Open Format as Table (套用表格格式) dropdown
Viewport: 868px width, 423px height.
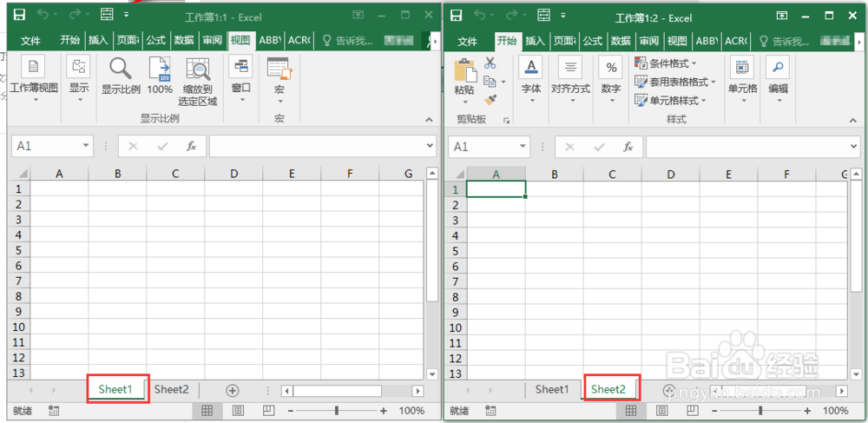pos(674,82)
